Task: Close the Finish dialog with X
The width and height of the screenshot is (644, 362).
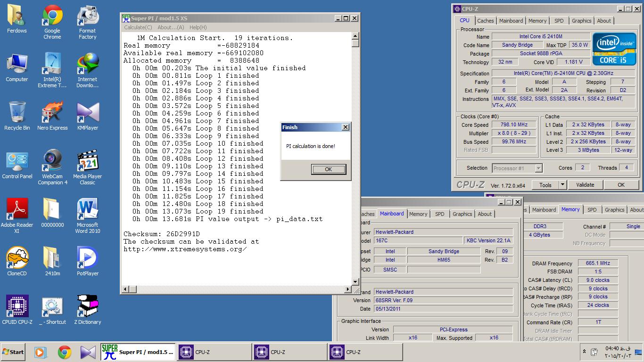Action: pyautogui.click(x=345, y=127)
